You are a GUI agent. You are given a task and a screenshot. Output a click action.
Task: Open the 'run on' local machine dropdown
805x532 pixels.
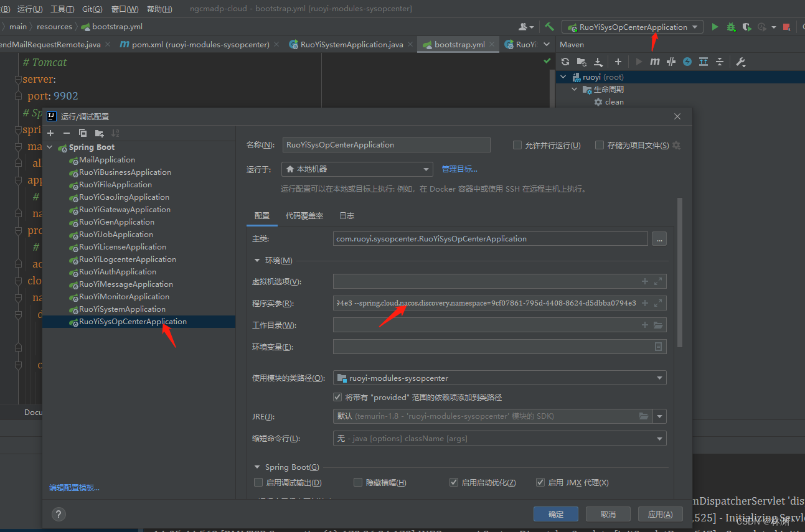click(357, 169)
